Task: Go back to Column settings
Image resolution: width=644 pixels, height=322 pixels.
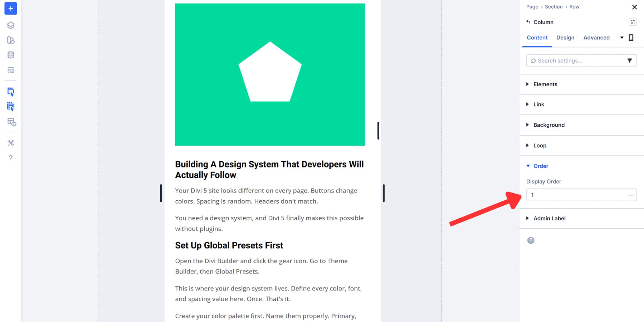Action: point(540,22)
